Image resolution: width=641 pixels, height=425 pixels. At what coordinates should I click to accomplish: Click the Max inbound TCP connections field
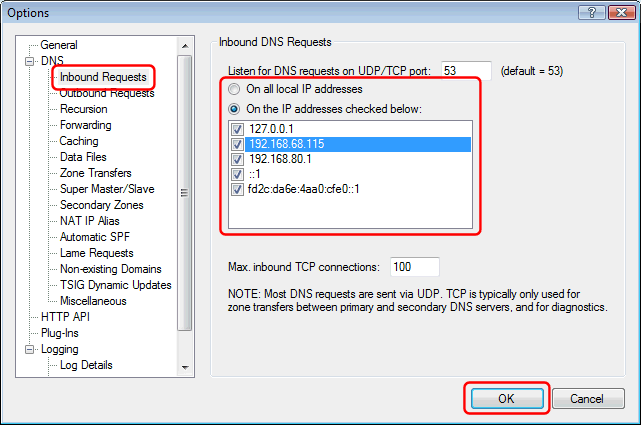coord(414,267)
